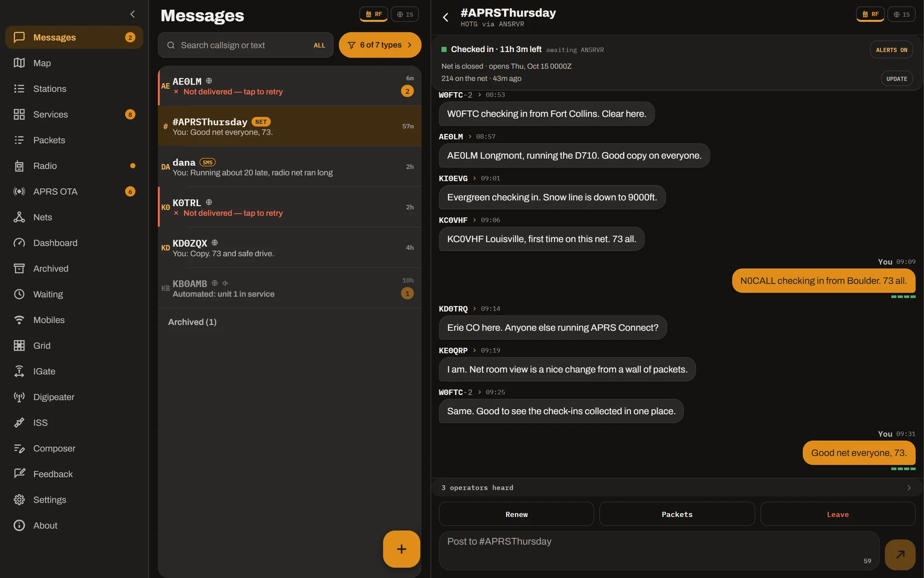Open the Services grid icon
The height and width of the screenshot is (578, 924).
[x=19, y=114]
